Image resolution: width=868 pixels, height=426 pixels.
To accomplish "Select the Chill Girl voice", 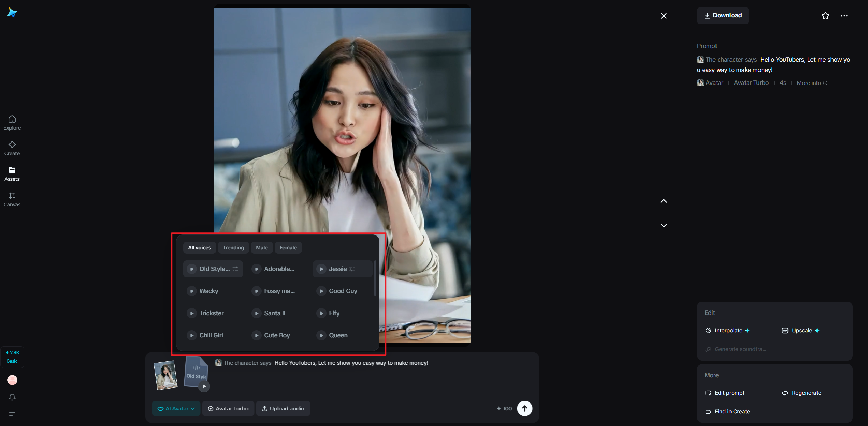I will [211, 335].
